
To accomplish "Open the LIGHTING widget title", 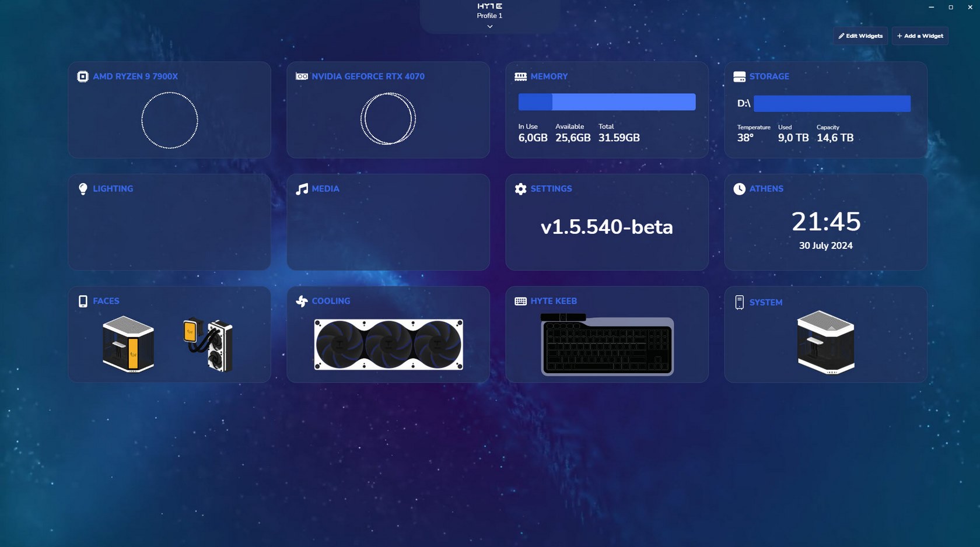I will tap(113, 189).
